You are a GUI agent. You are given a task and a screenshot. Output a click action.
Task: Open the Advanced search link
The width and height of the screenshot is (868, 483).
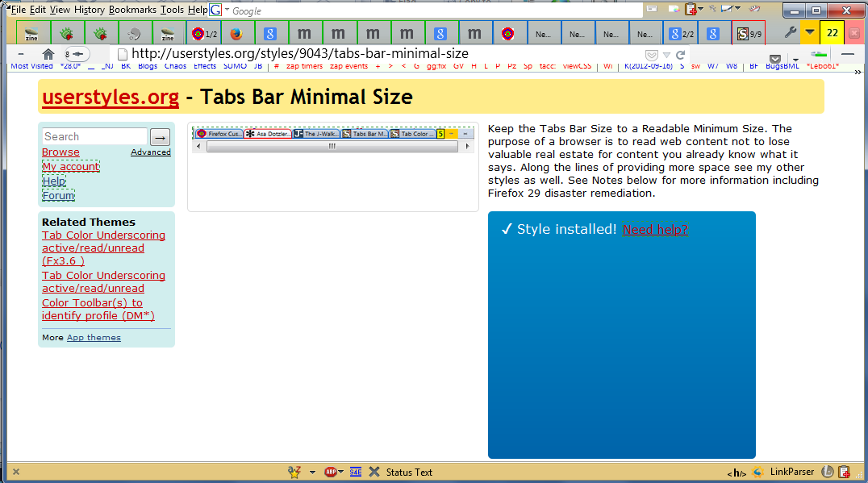151,152
